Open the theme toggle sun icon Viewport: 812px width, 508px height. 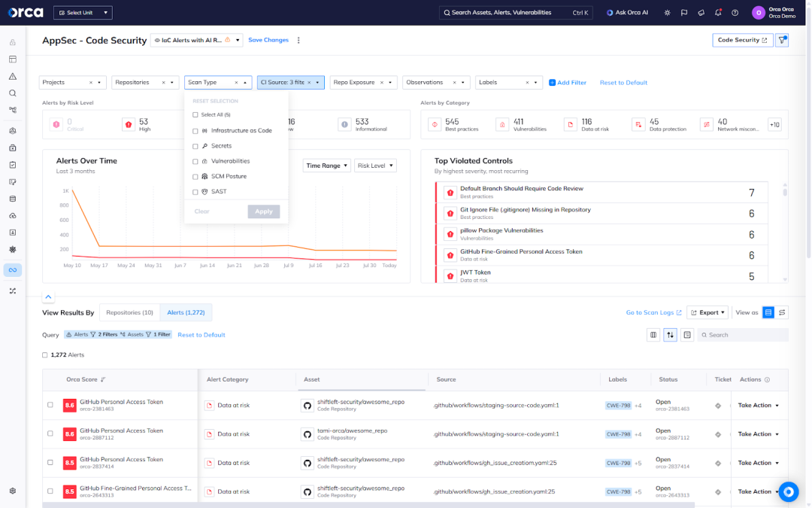point(667,13)
